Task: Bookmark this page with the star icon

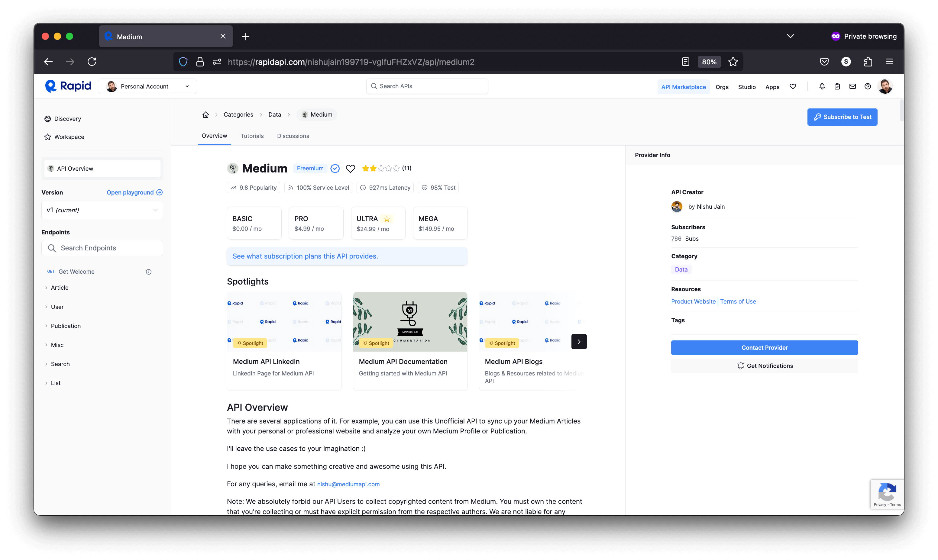Action: 733,62
